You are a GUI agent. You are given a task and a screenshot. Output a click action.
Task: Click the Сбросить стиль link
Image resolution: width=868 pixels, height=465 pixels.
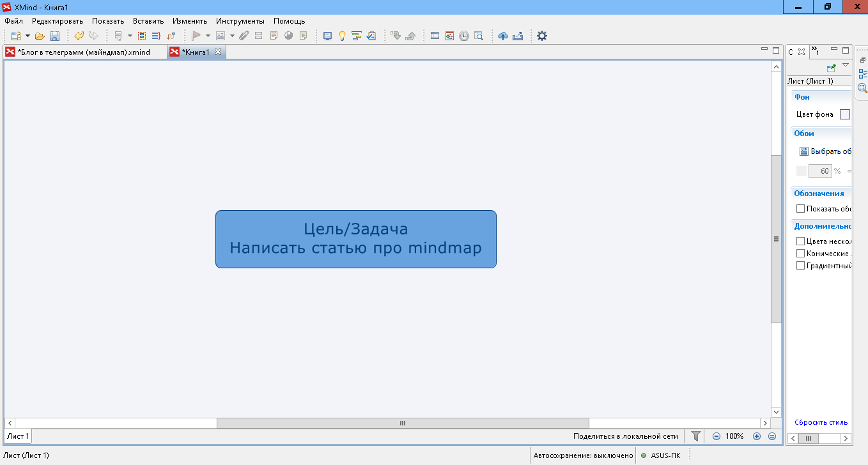point(821,422)
